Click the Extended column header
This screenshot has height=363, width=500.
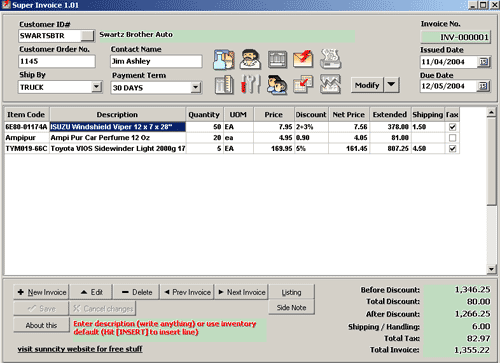pyautogui.click(x=390, y=115)
